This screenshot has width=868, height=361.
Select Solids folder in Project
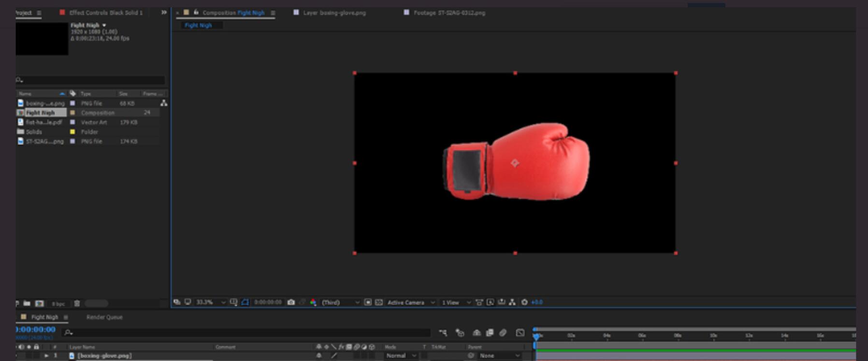(x=34, y=132)
